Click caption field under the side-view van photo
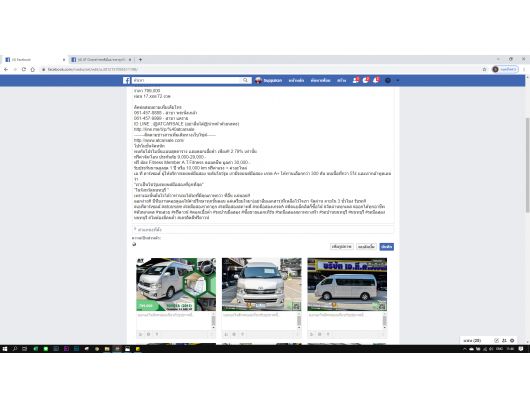The image size is (530, 410). (x=345, y=321)
